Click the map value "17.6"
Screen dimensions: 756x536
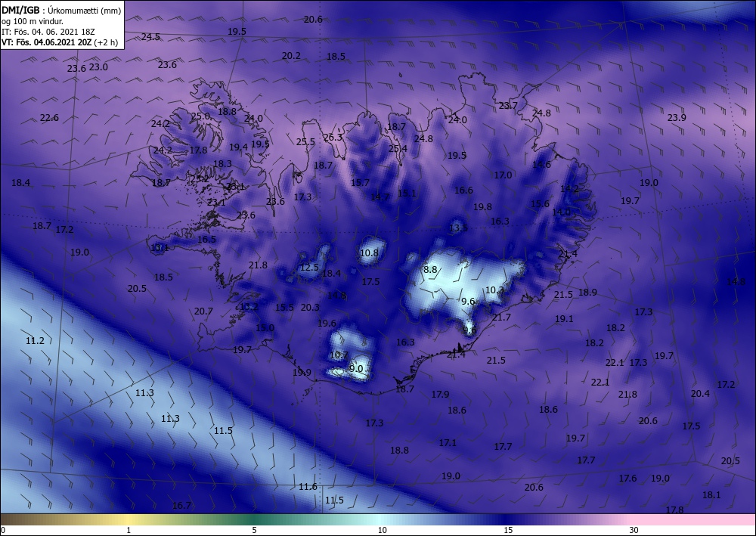pos(627,478)
